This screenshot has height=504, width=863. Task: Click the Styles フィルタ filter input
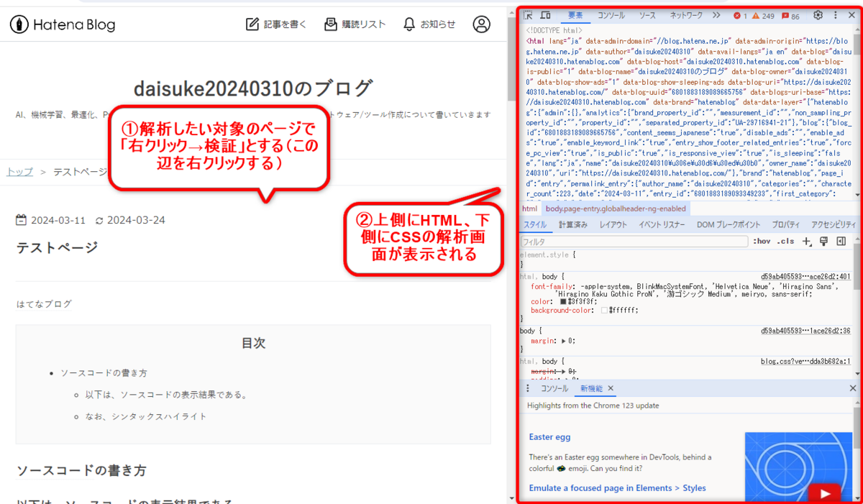[634, 242]
